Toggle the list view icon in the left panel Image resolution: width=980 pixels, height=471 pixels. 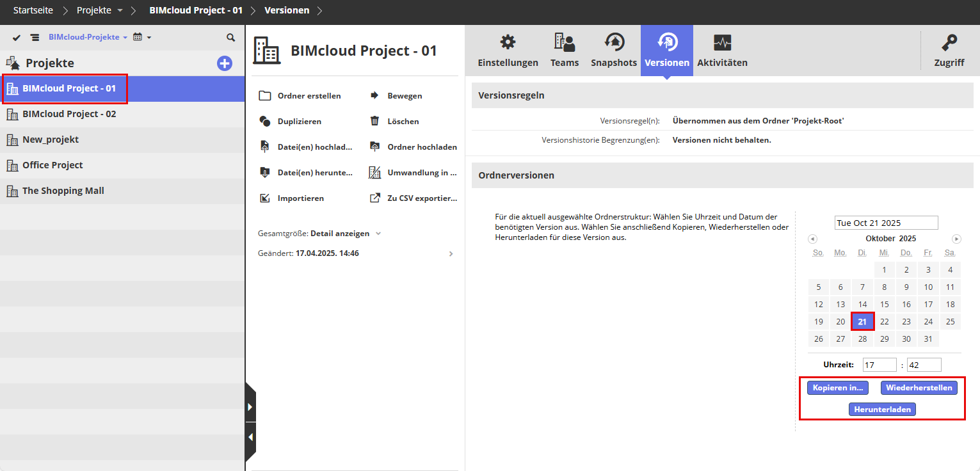35,38
